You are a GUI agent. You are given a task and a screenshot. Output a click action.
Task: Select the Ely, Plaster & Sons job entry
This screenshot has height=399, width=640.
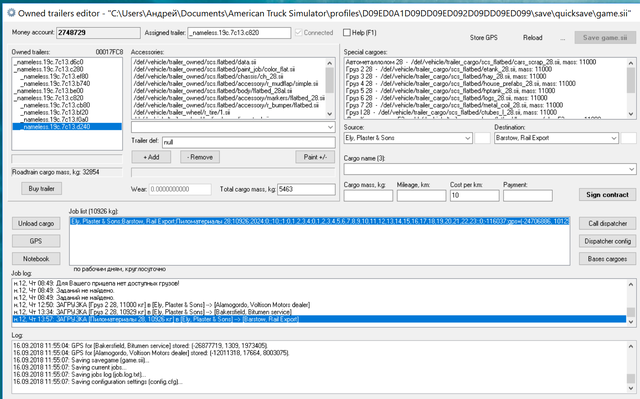click(320, 222)
